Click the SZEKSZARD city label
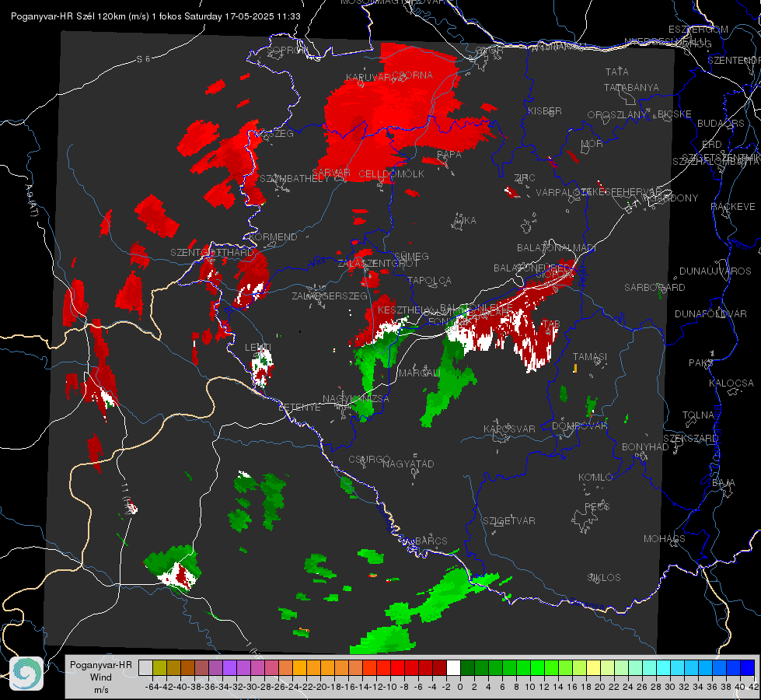Screen dimensions: 761x700 coord(690,438)
